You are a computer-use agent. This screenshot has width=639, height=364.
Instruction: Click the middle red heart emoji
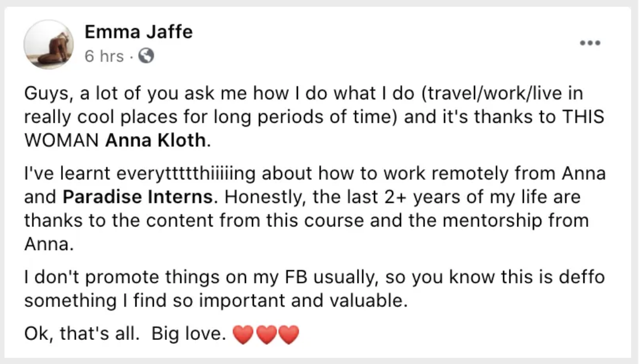coord(266,335)
